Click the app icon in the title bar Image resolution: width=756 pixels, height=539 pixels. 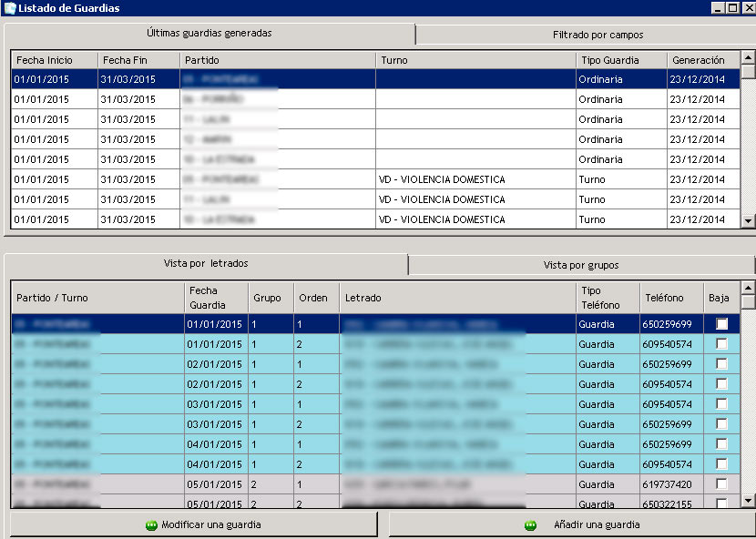pos(9,8)
